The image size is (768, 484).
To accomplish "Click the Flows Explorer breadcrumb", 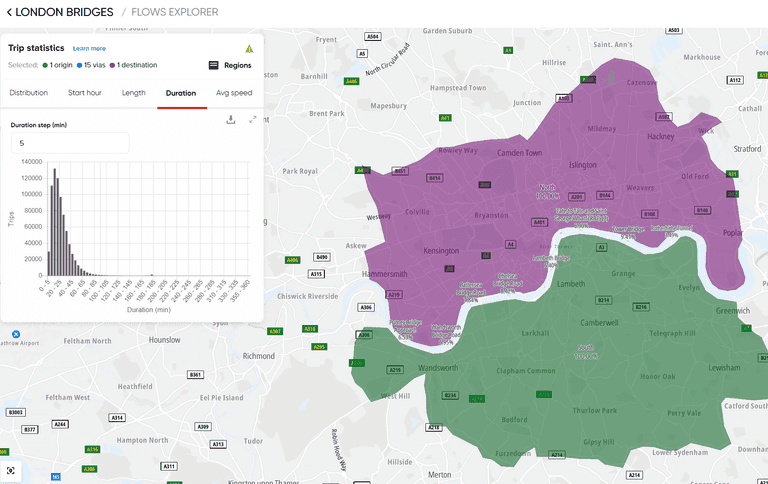I will tap(174, 12).
